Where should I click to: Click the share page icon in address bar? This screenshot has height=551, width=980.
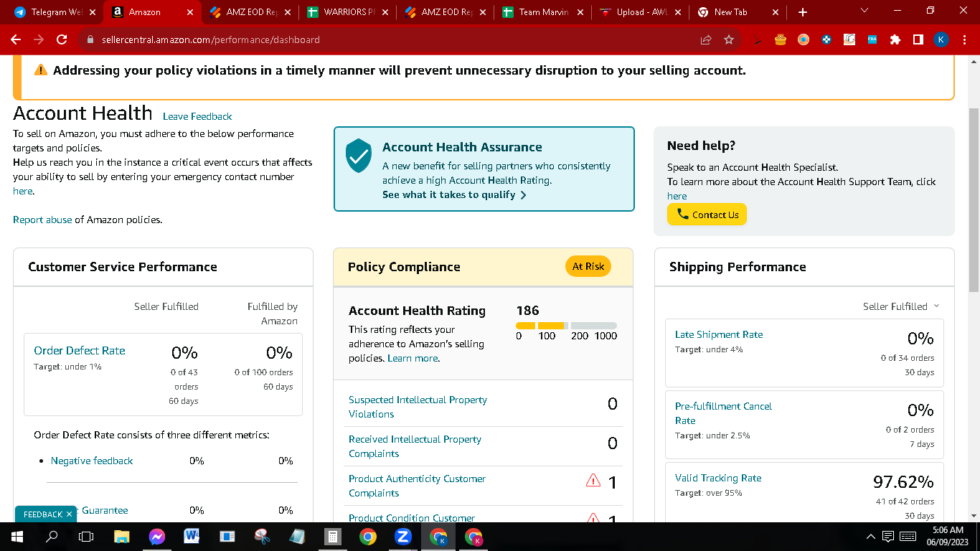click(x=706, y=39)
